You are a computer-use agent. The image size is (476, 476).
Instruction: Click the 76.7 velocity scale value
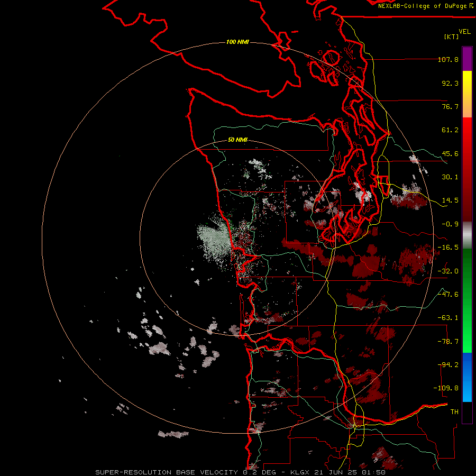(450, 106)
